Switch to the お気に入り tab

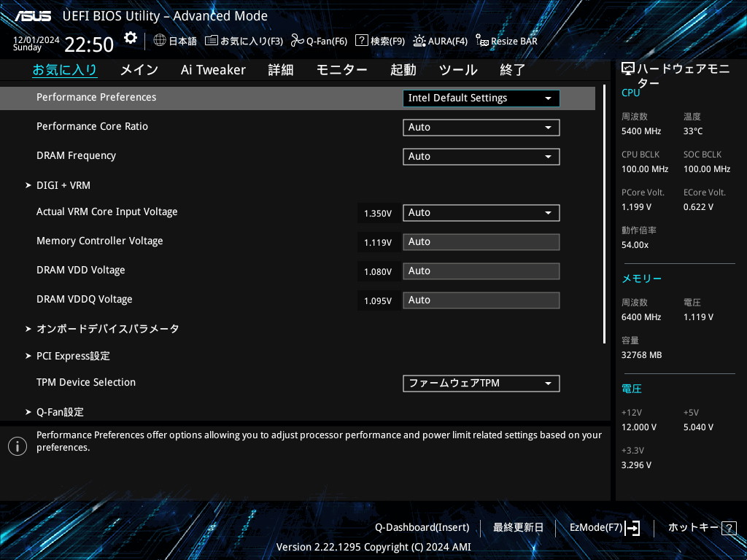pyautogui.click(x=65, y=70)
